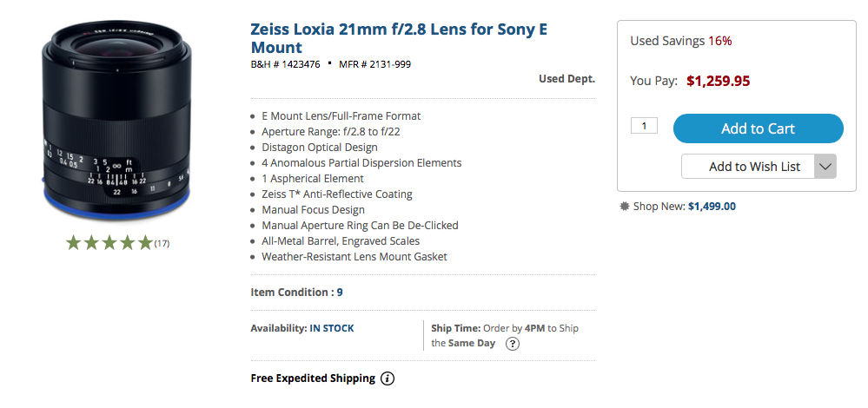Click the Add to Cart button
868x408 pixels.
point(758,128)
